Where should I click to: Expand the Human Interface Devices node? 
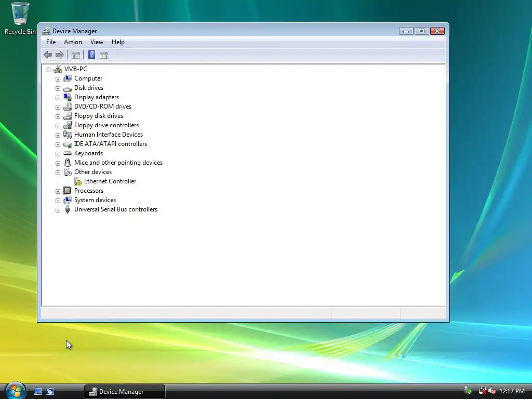tap(58, 135)
